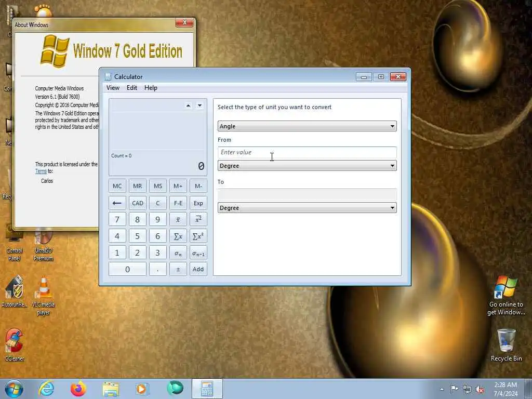Screen dimensions: 532x399
Task: Click the plus-minus sign key
Action: click(x=178, y=269)
